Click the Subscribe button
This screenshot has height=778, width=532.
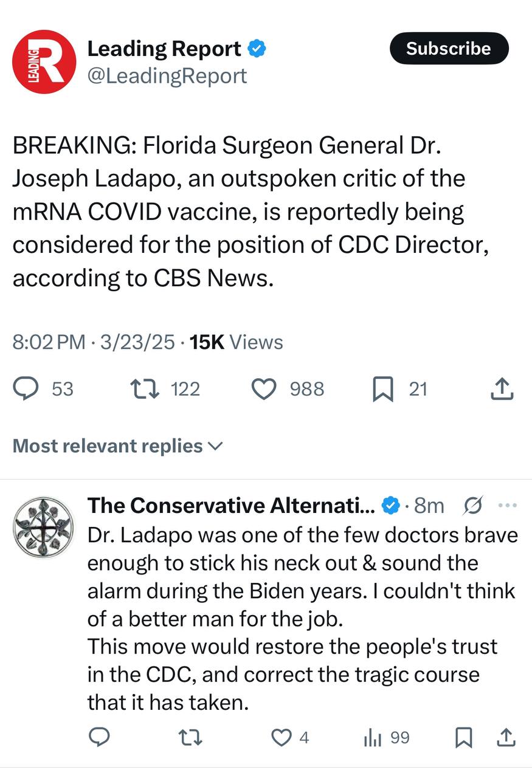[x=449, y=49]
